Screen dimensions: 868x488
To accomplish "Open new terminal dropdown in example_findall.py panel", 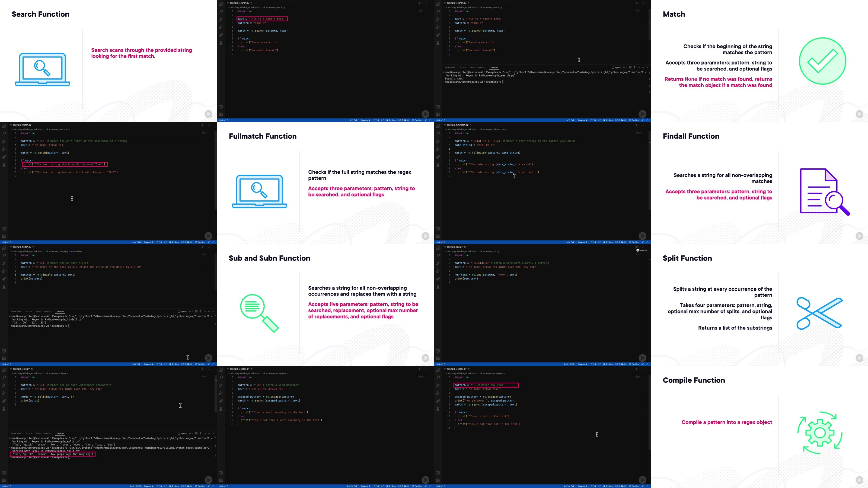I will coord(192,311).
